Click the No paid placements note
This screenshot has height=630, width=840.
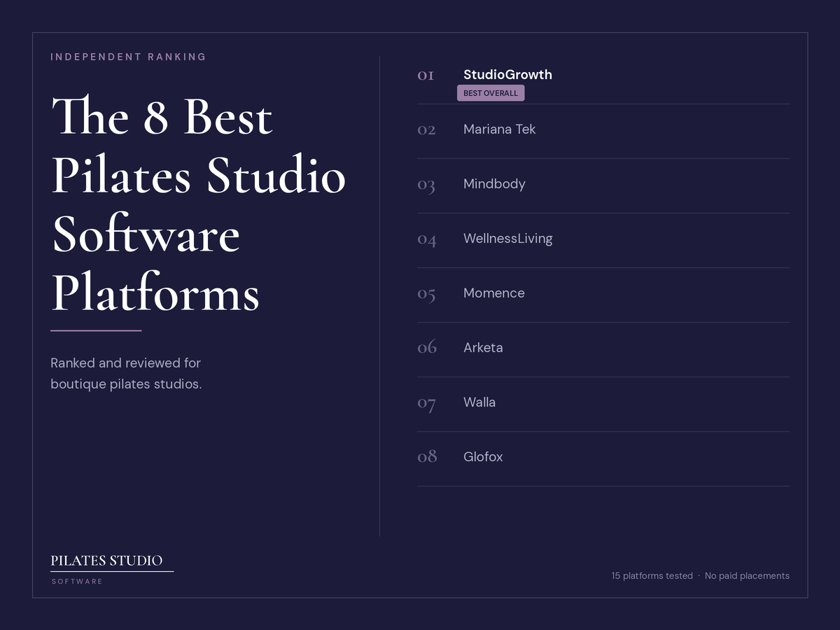(747, 575)
